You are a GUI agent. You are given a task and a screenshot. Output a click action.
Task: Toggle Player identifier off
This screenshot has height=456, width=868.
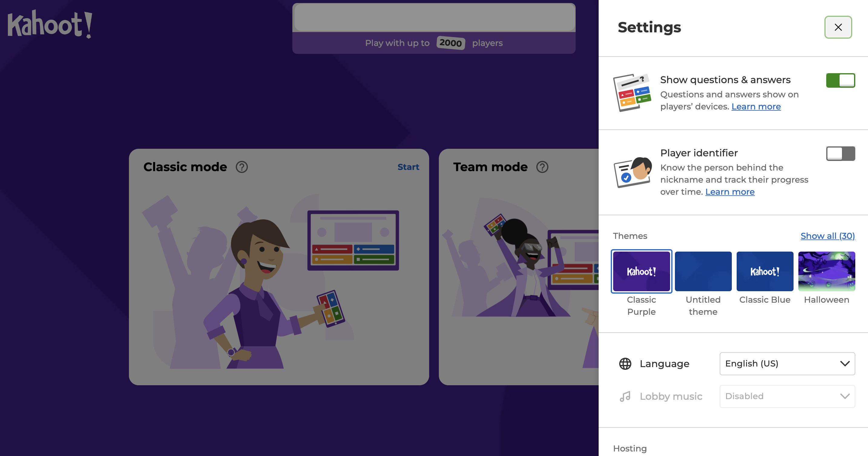point(840,154)
